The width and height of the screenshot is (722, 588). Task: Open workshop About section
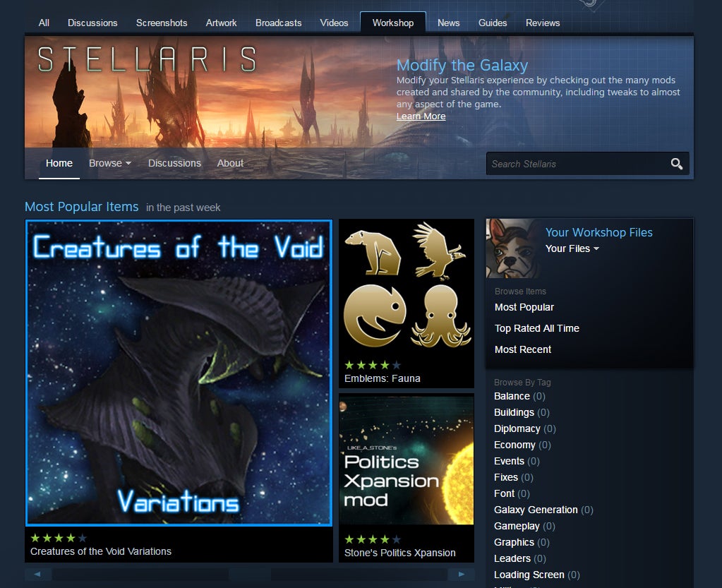230,163
